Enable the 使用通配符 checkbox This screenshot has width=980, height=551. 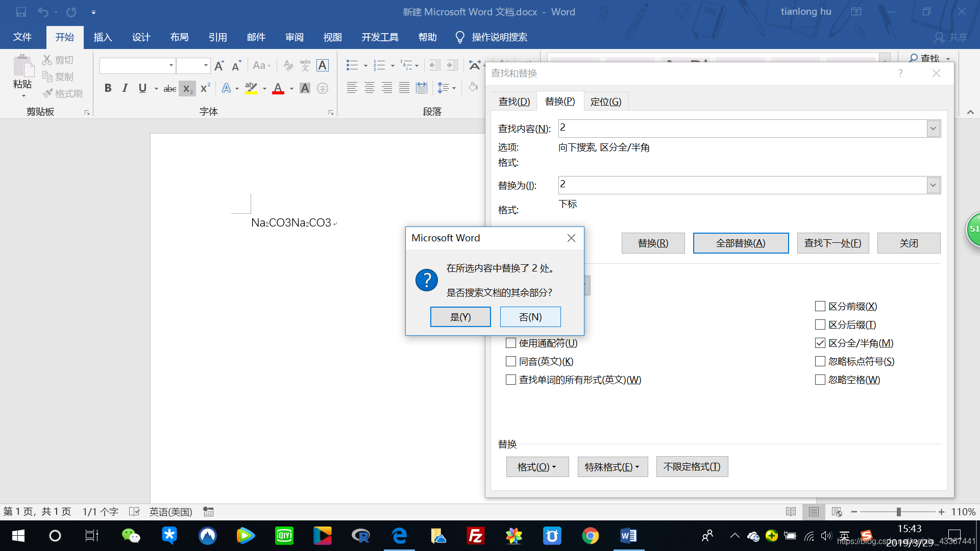click(x=511, y=343)
